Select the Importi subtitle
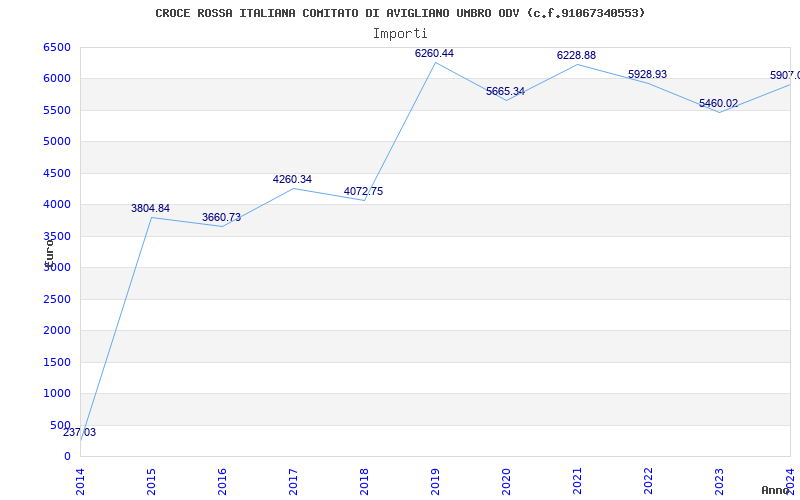 pos(400,34)
